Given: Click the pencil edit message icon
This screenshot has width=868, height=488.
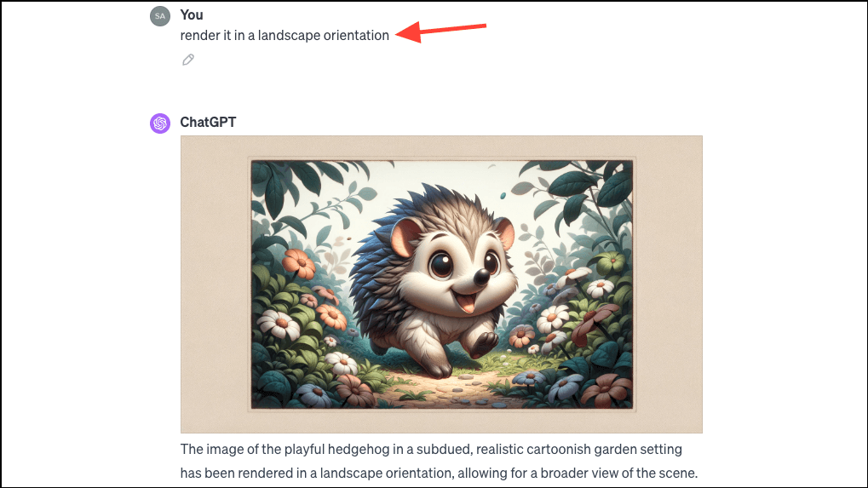Looking at the screenshot, I should pos(188,60).
